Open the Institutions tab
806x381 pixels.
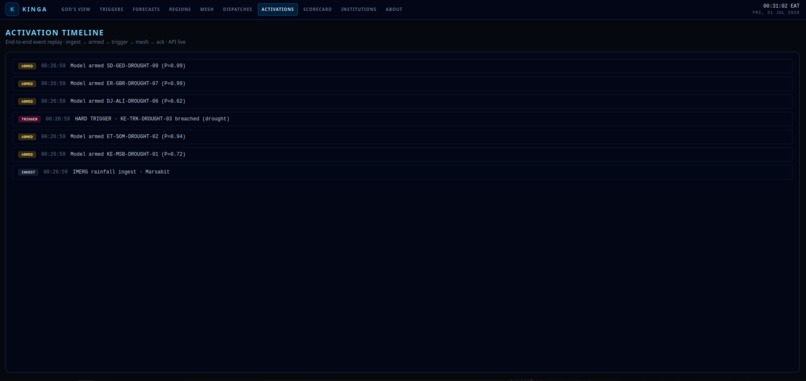pyautogui.click(x=358, y=9)
